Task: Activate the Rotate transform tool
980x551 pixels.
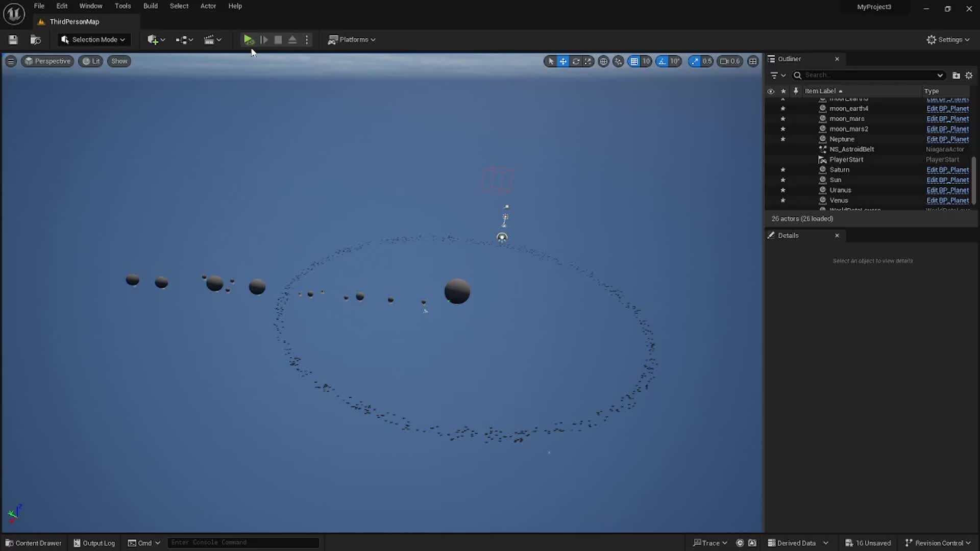Action: pos(576,61)
